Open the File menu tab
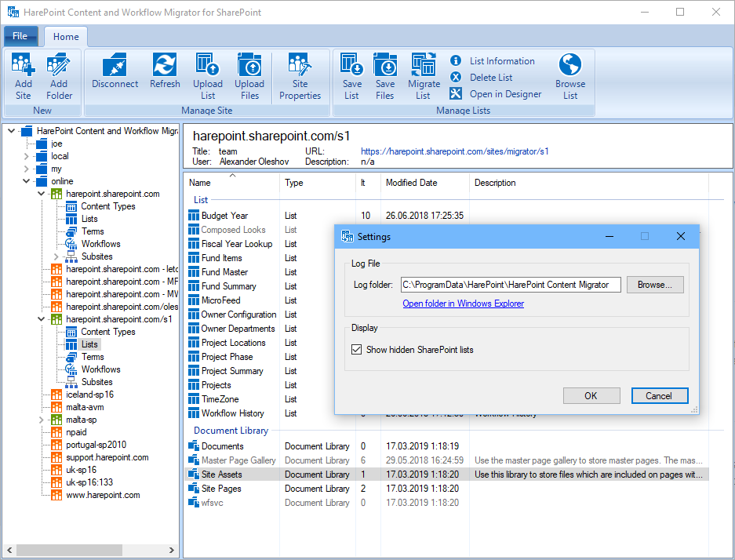 coord(20,36)
